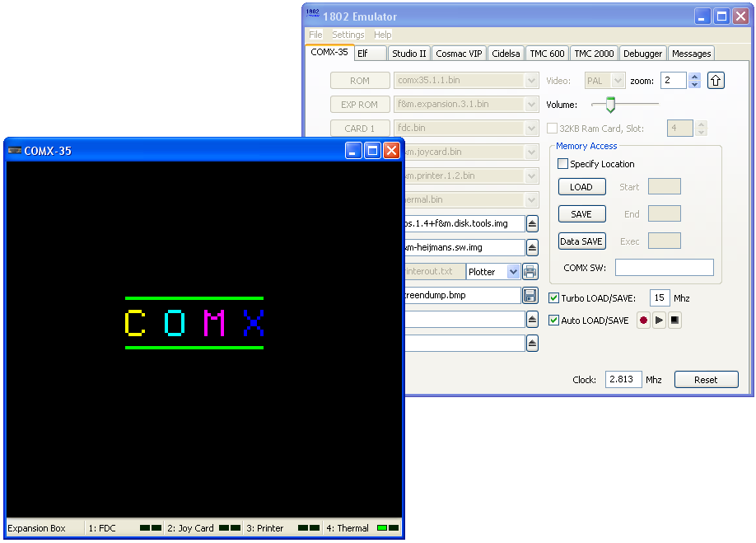Image resolution: width=756 pixels, height=543 pixels.
Task: Click the stop button beside Auto LOAD/SAVE
Action: (675, 321)
